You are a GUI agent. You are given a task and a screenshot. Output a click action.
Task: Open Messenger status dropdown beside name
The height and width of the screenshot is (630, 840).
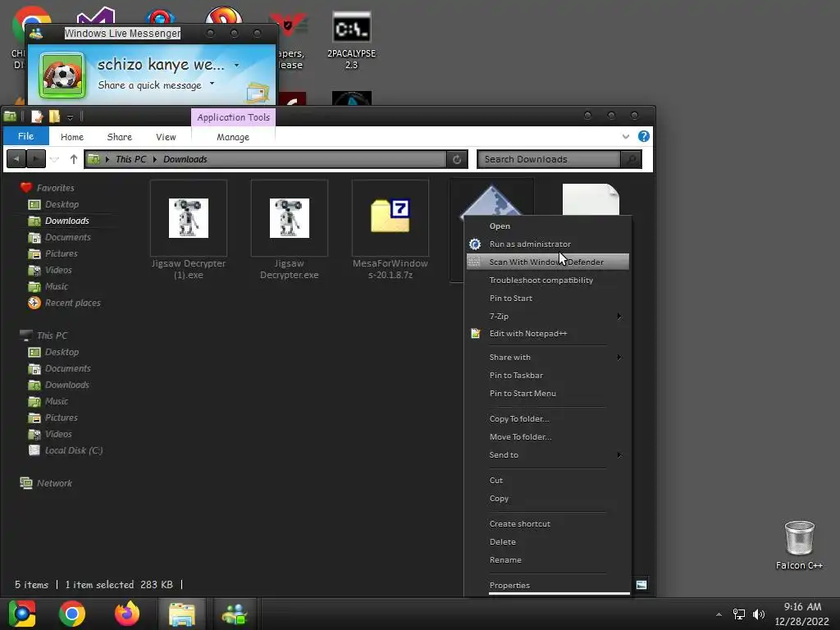pos(237,66)
